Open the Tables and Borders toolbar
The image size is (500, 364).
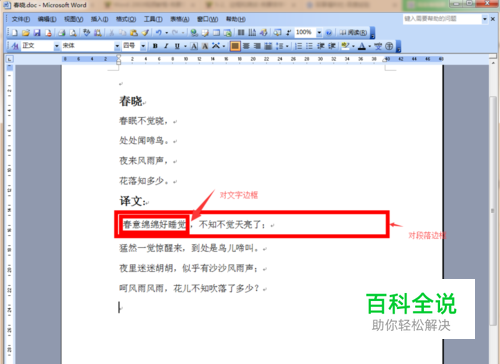coord(205,33)
